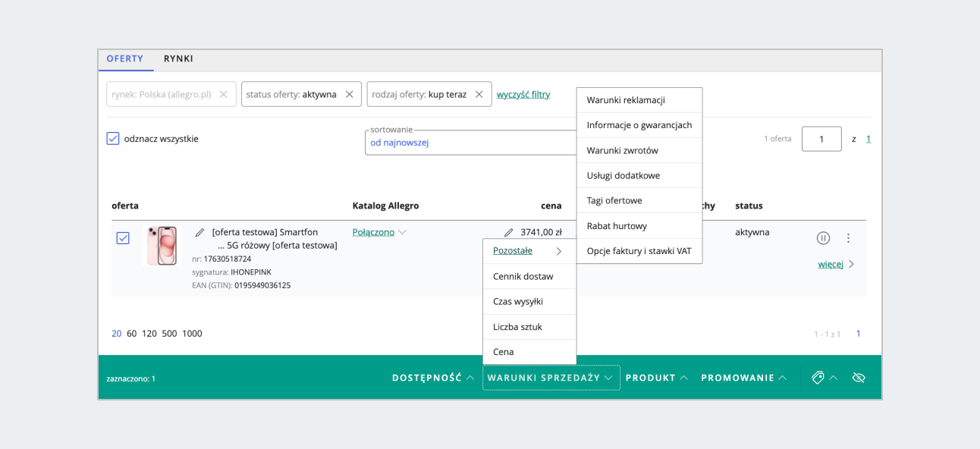This screenshot has height=449, width=980.
Task: Expand the PROMOWANIE bottom menu
Action: (x=743, y=378)
